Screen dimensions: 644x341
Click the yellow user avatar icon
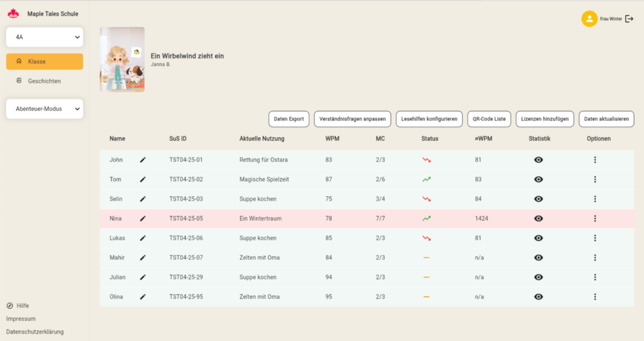point(589,19)
